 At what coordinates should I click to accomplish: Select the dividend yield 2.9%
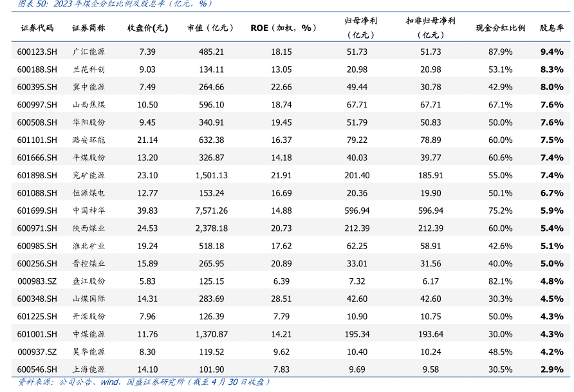551,369
